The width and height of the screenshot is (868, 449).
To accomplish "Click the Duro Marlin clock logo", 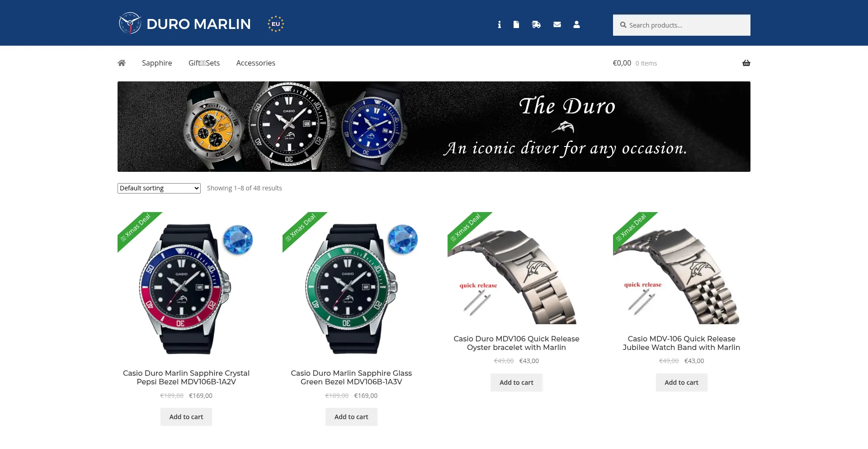I will point(130,24).
